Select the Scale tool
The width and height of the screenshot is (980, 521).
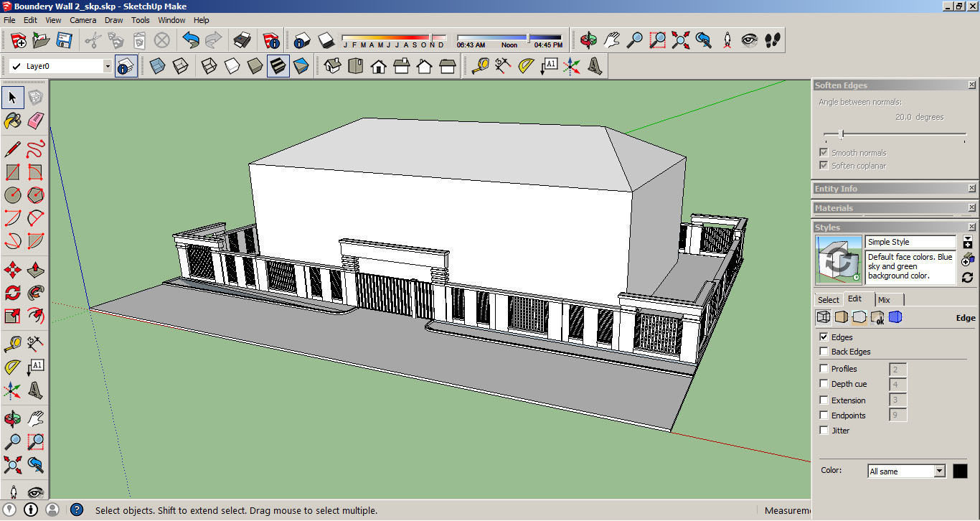13,315
